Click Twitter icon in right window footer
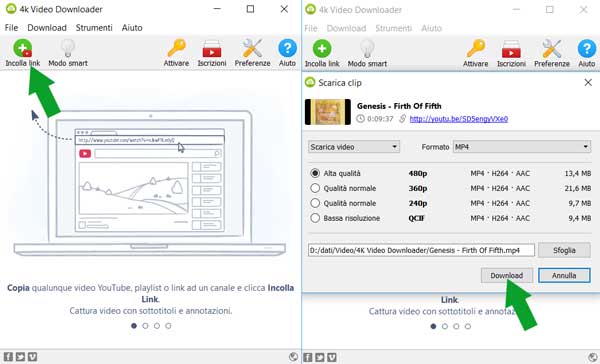The height and width of the screenshot is (364, 600). pyautogui.click(x=320, y=357)
